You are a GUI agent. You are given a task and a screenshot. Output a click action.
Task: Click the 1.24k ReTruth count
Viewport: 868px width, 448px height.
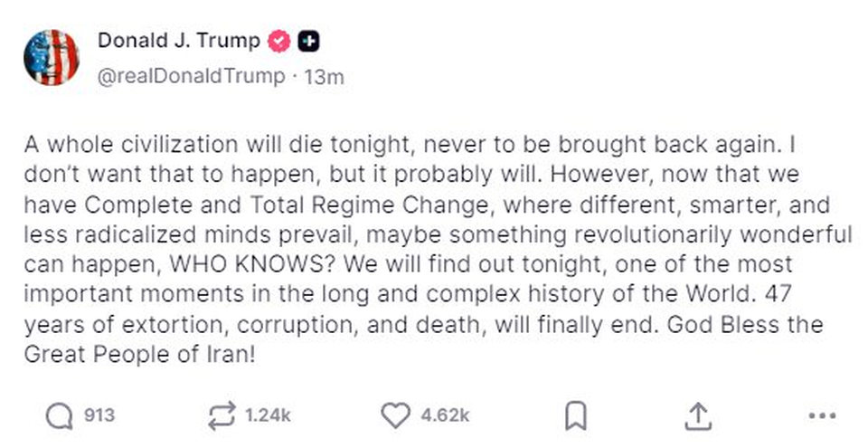(x=269, y=415)
